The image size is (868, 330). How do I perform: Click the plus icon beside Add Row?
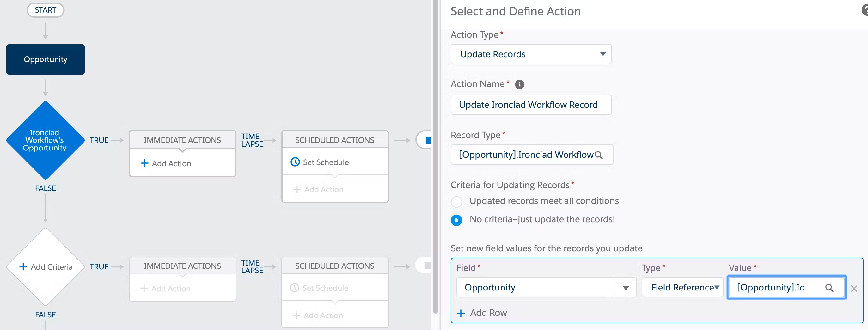[460, 313]
